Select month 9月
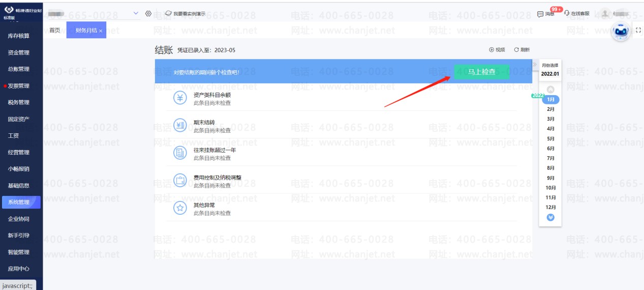This screenshot has height=290, width=644. coord(550,178)
